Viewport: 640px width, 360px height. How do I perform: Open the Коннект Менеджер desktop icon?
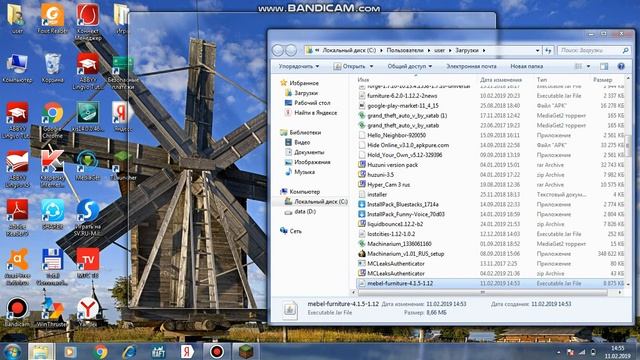[87, 21]
